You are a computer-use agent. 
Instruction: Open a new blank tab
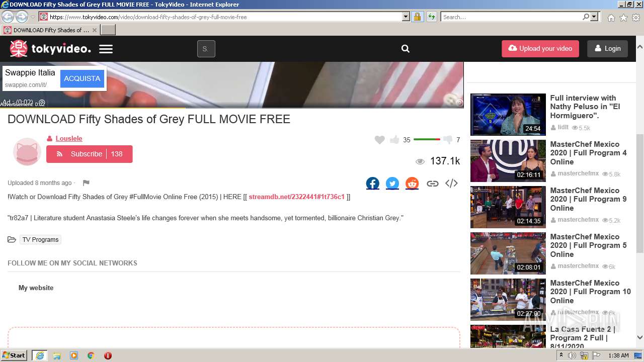click(x=108, y=30)
